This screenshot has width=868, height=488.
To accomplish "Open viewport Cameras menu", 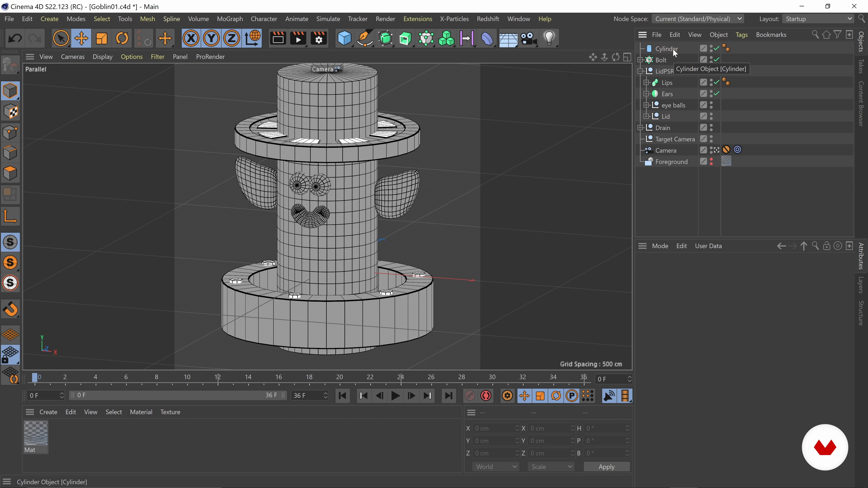I will click(x=73, y=56).
